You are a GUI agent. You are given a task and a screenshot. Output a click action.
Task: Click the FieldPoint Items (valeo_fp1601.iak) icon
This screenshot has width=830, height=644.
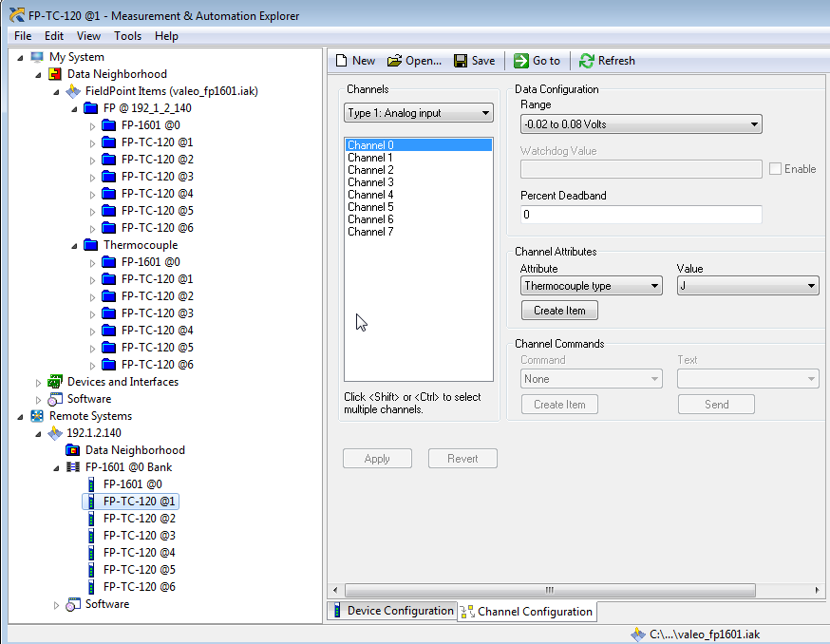pos(73,91)
